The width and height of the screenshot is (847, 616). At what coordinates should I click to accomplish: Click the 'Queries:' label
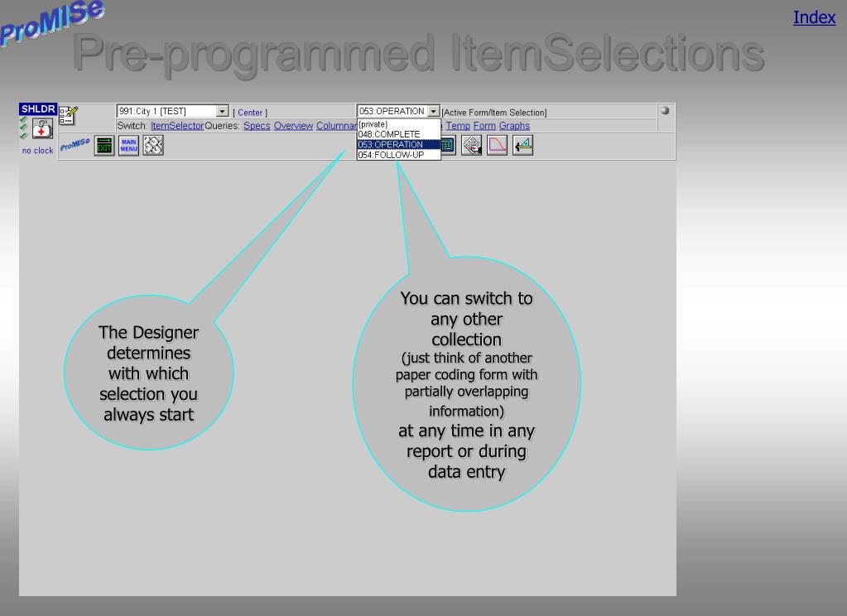[222, 126]
